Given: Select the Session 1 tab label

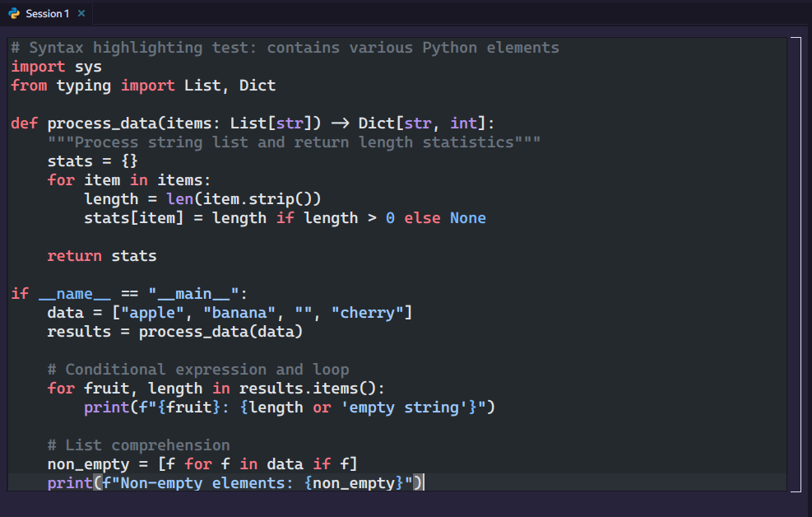Looking at the screenshot, I should coord(47,13).
